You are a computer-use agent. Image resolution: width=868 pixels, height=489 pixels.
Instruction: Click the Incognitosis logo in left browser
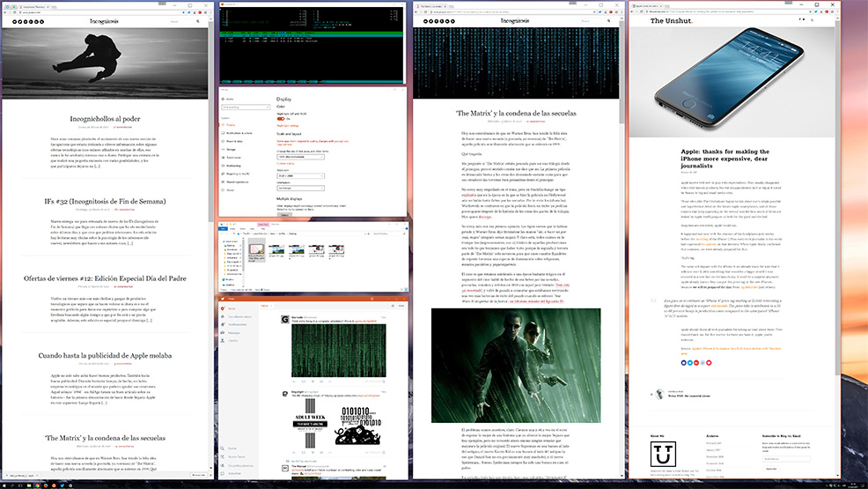107,20
